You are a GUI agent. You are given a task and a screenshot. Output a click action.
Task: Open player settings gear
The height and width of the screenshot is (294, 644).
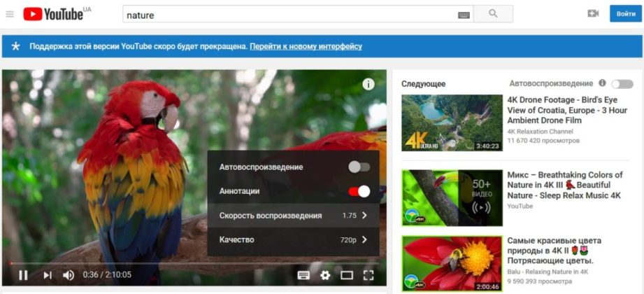point(325,275)
